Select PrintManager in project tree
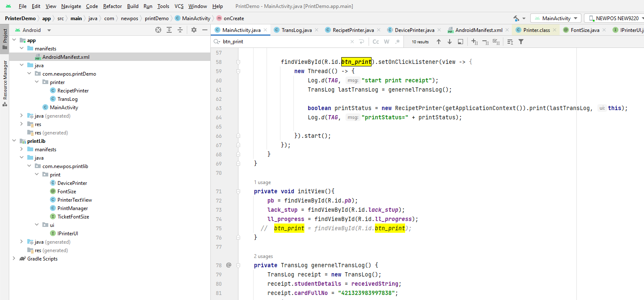This screenshot has height=300, width=644. click(x=68, y=208)
